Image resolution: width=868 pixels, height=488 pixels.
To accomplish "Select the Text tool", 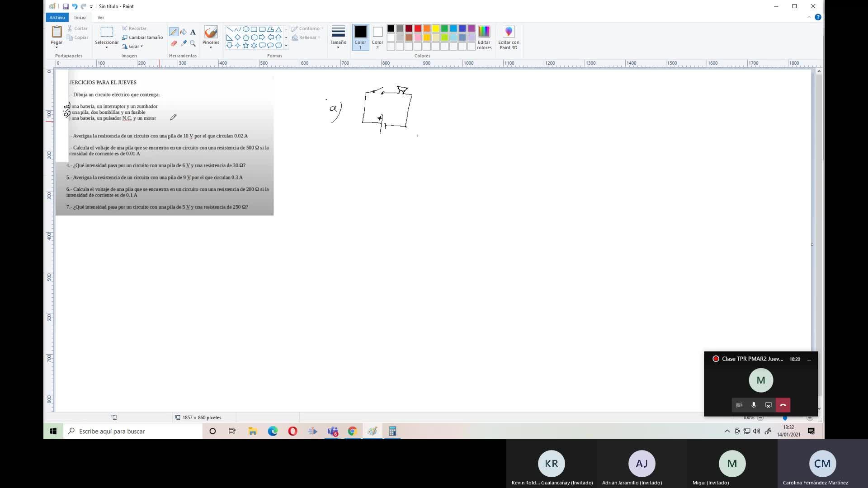I will tap(193, 32).
